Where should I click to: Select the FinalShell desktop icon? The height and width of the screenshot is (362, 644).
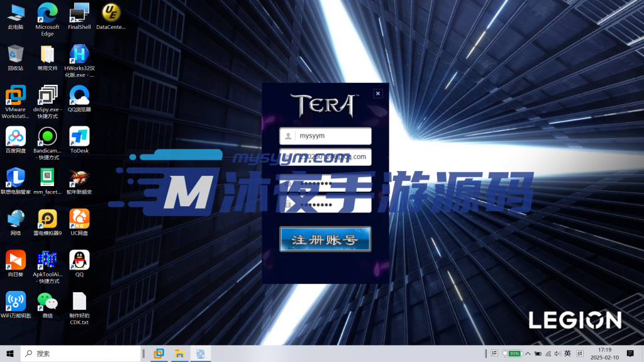(x=79, y=13)
